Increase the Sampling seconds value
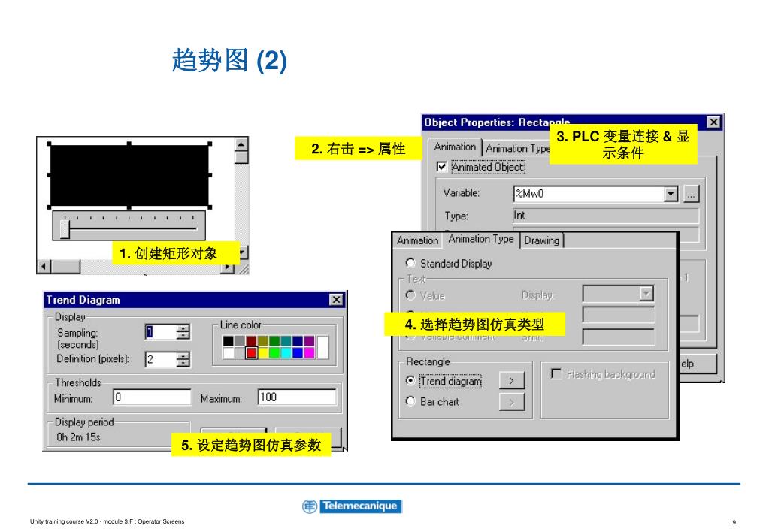 [x=183, y=328]
